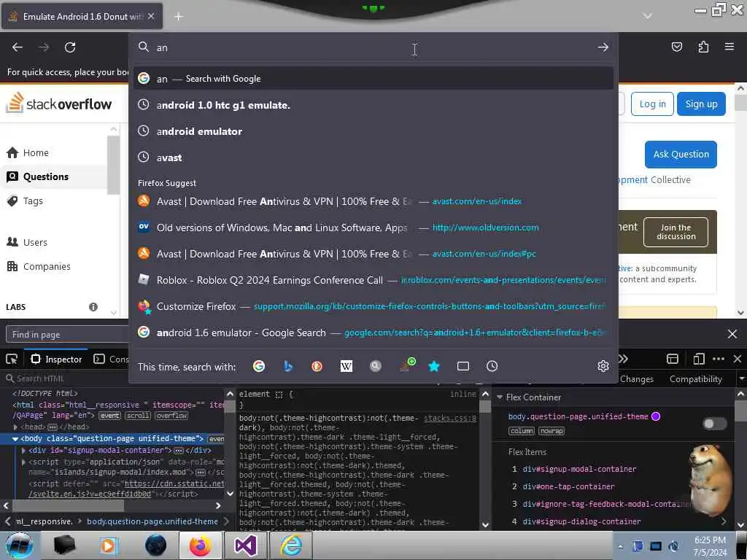747x560 pixels.
Task: Click the Sign up button
Action: tap(701, 104)
